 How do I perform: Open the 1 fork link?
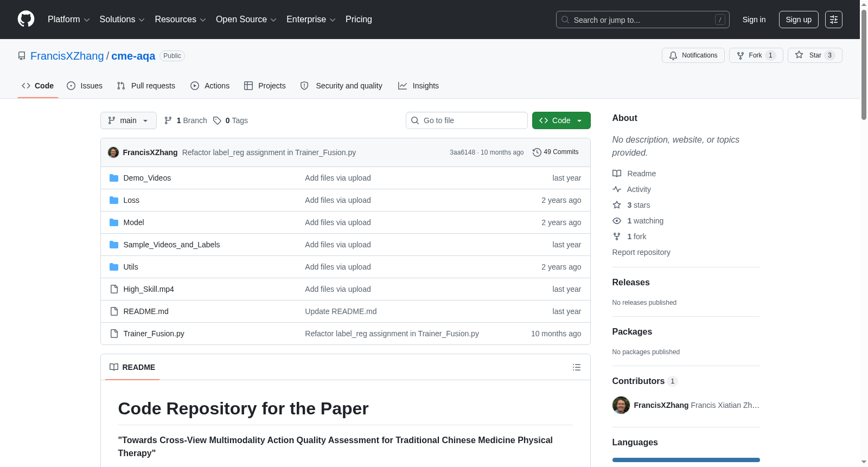[637, 236]
